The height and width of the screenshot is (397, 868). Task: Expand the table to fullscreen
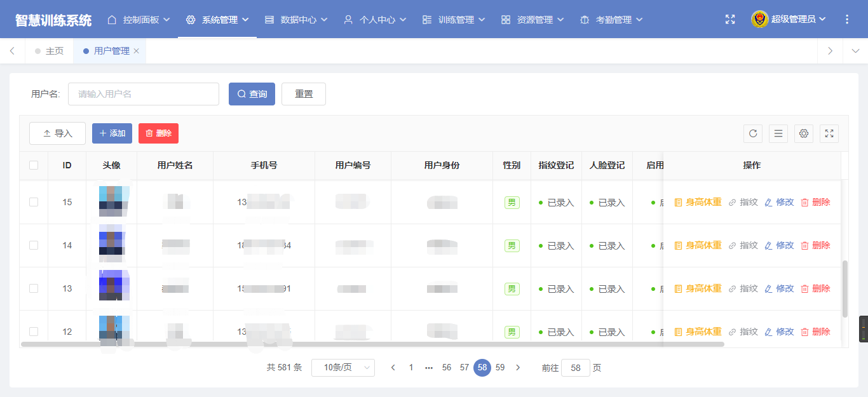tap(829, 133)
